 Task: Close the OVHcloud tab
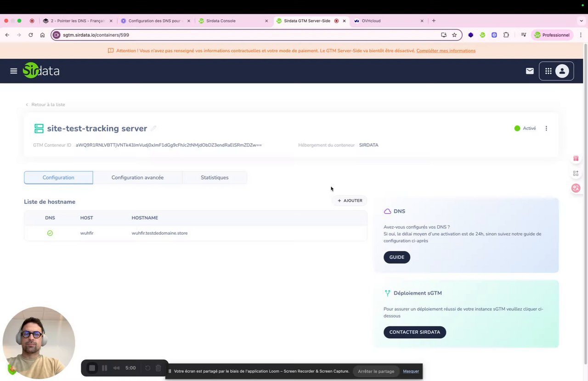click(422, 21)
